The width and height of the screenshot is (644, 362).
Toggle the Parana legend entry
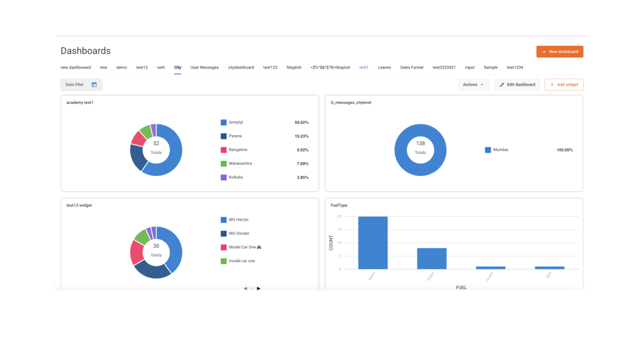(235, 136)
